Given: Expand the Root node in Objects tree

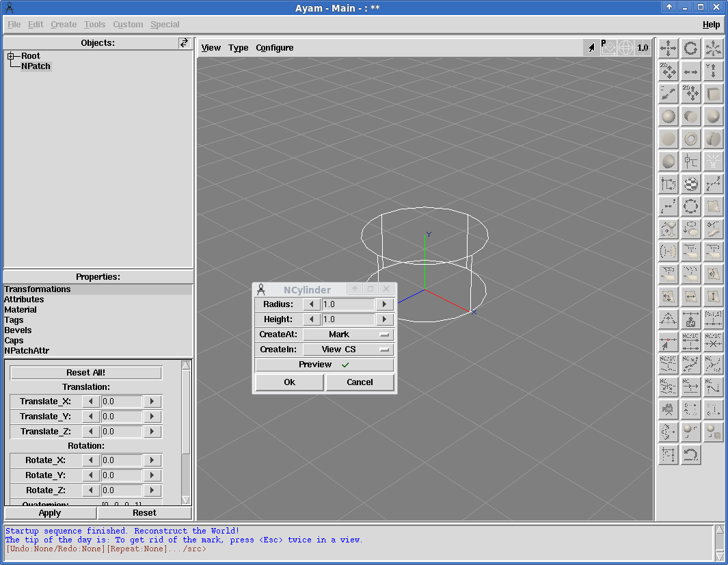Looking at the screenshot, I should 11,56.
